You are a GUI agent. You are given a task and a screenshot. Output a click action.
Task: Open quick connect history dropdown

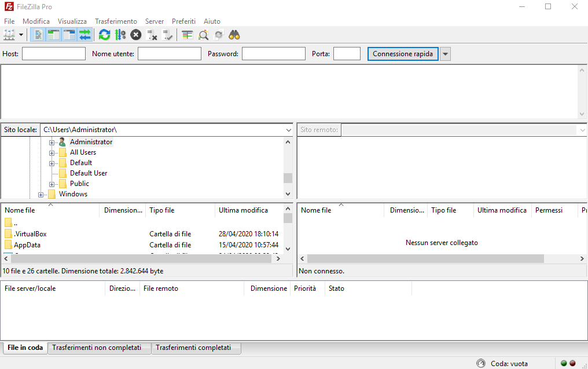pos(445,54)
